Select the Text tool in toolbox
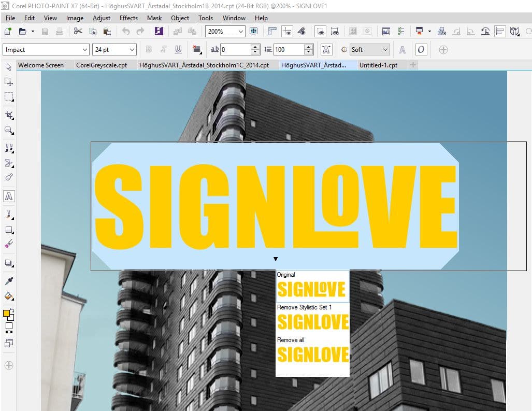The image size is (532, 411). [x=9, y=196]
